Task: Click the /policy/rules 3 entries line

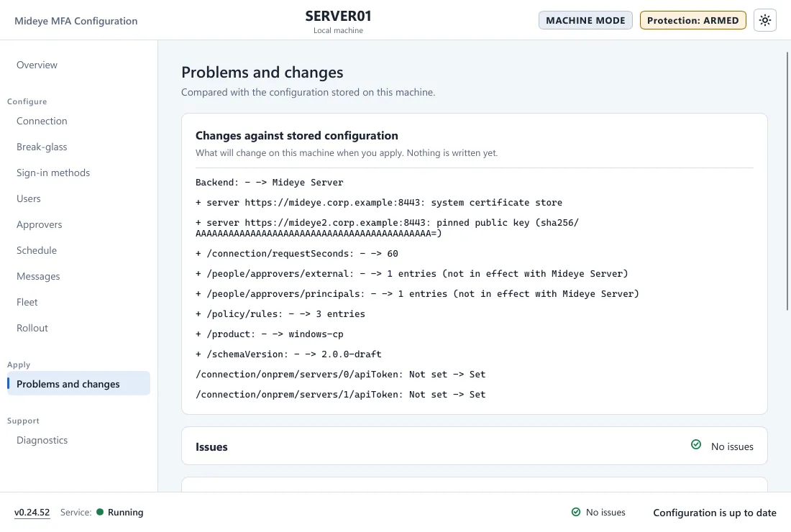Action: point(280,314)
